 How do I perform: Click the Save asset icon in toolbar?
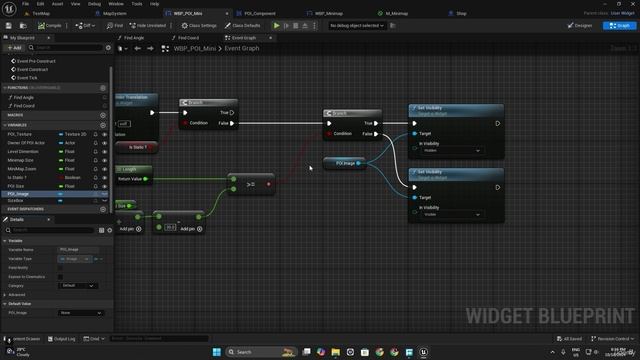[9, 26]
